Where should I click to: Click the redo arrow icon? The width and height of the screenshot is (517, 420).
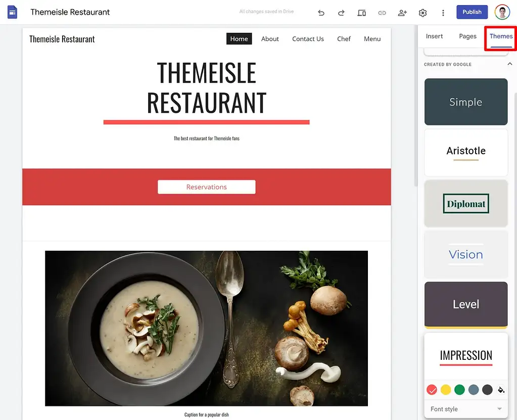tap(341, 13)
